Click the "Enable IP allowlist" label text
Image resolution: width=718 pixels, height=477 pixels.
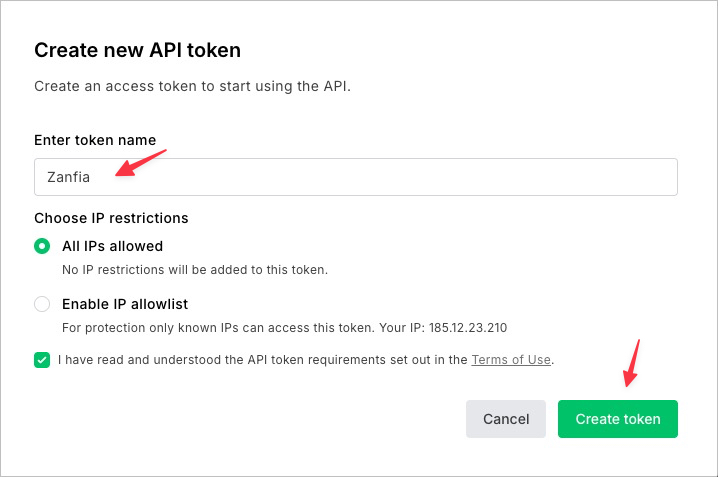[x=125, y=304]
